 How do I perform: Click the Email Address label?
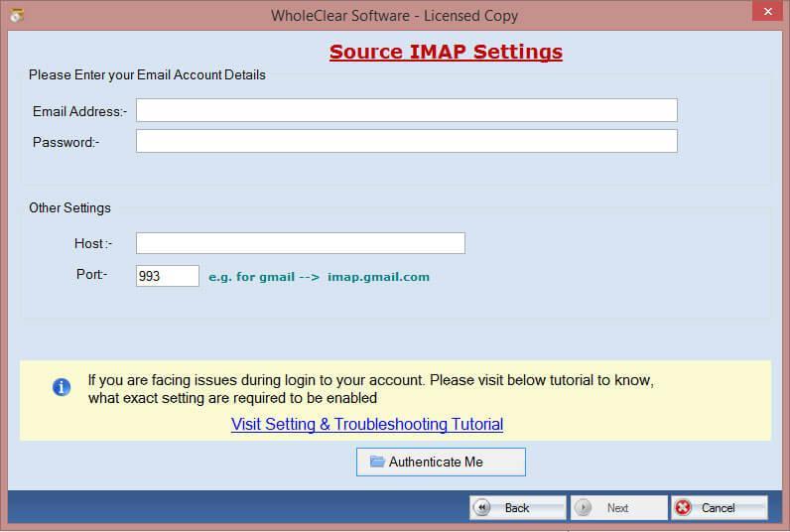pos(79,111)
